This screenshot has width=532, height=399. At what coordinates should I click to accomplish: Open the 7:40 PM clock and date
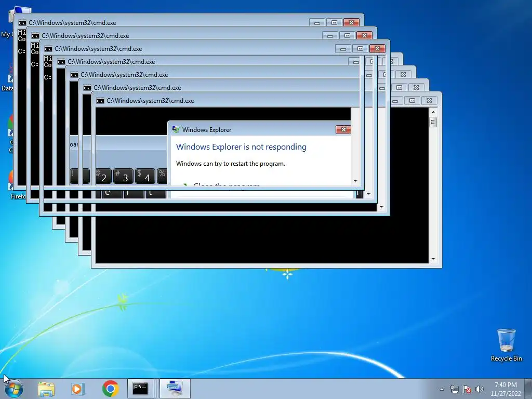[506, 389]
